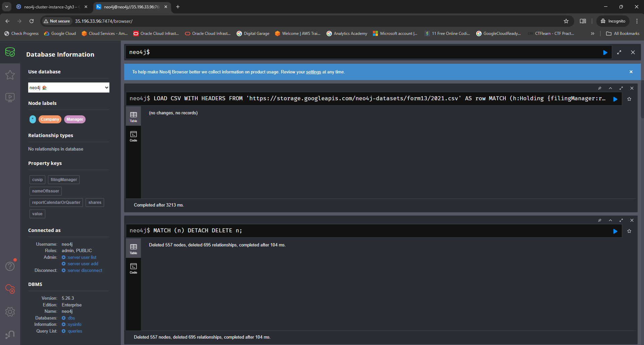This screenshot has height=345, width=644.
Task: Open the Guides play-screen sidebar icon
Action: [x=10, y=98]
